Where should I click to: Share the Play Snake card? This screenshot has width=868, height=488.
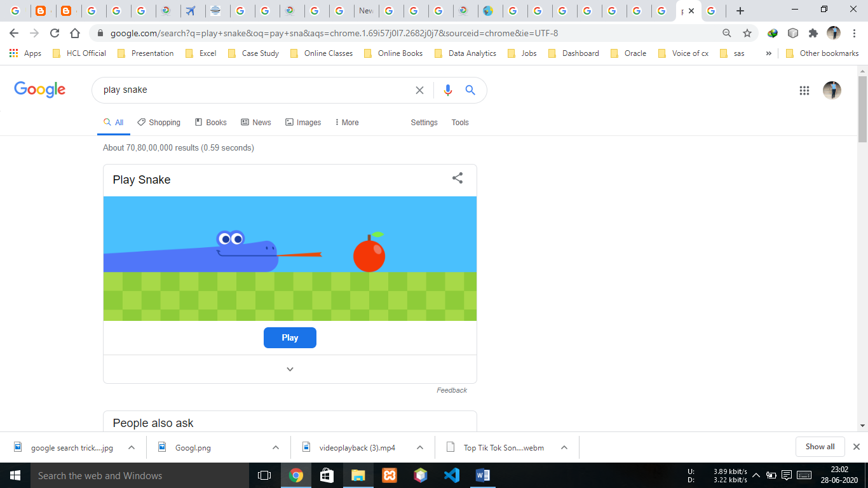[x=458, y=178]
